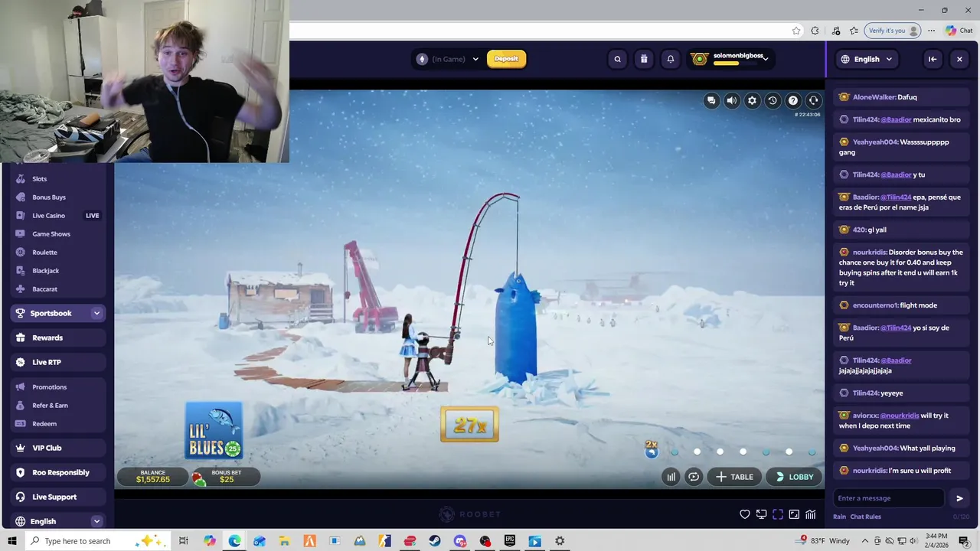Open Game Shows in the sidebar

58,234
